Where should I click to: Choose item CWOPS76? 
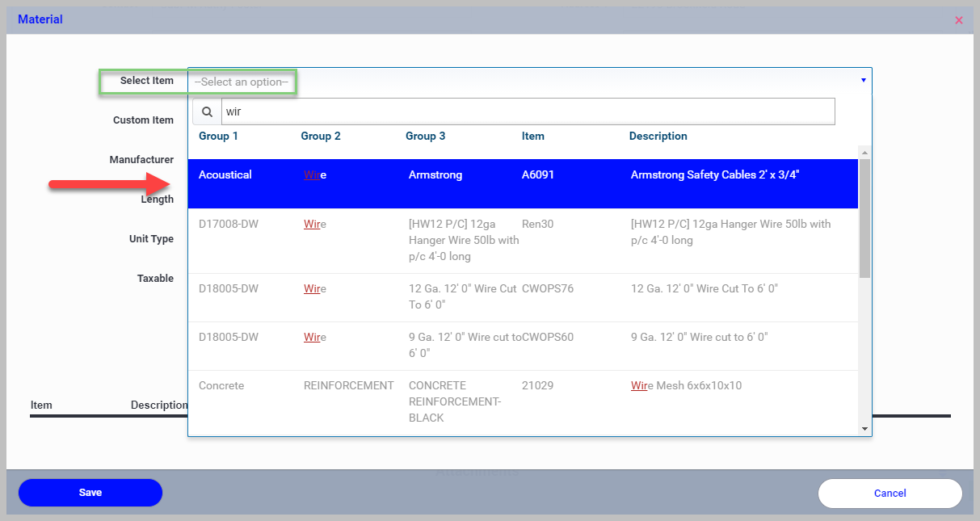[548, 288]
